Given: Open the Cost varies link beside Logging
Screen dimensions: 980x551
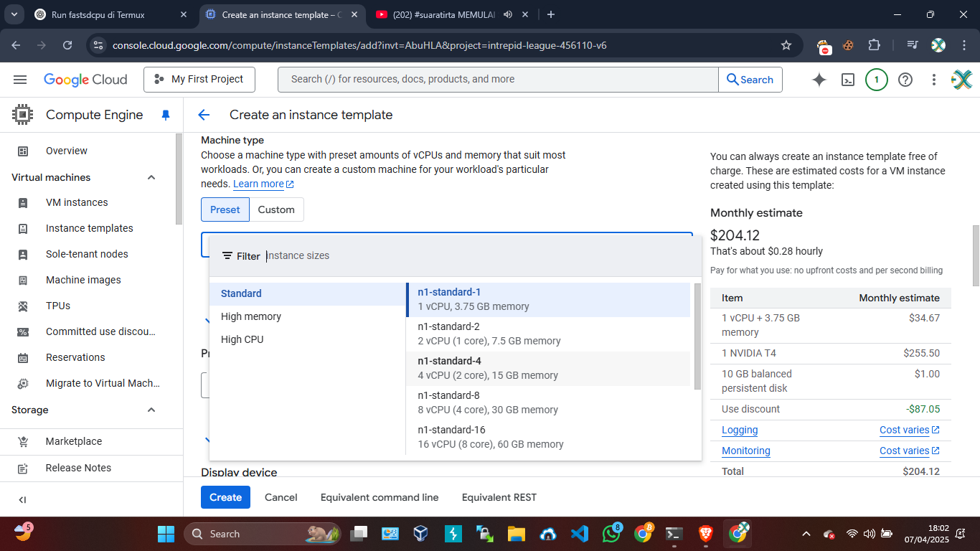Looking at the screenshot, I should (910, 430).
